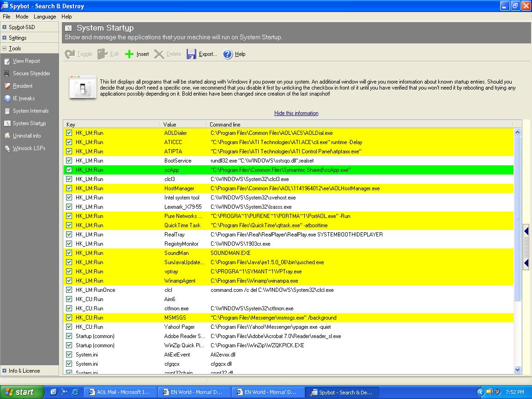Collapse the Tools sidebar section
The image size is (532, 399).
tap(5, 48)
